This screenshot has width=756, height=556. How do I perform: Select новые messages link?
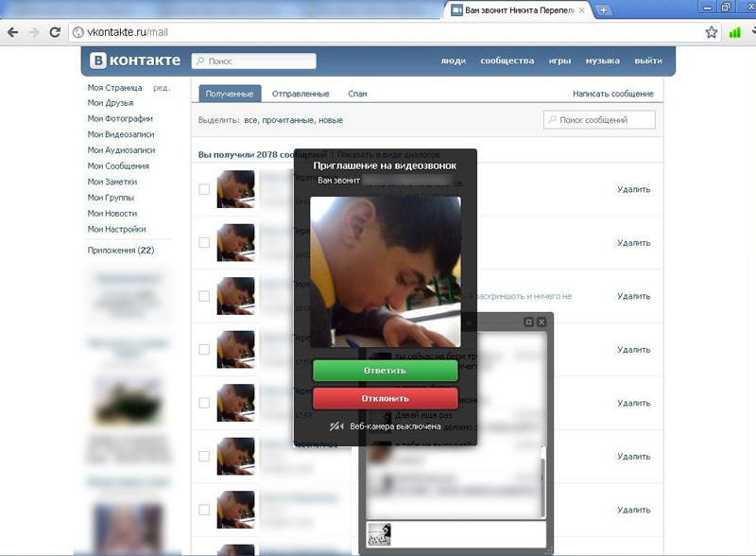(x=330, y=120)
